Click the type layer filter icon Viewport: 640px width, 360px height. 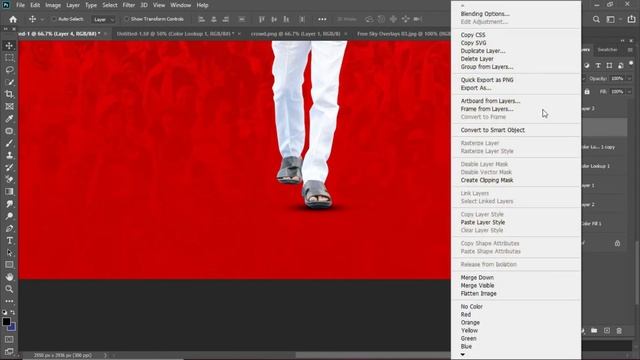598,65
